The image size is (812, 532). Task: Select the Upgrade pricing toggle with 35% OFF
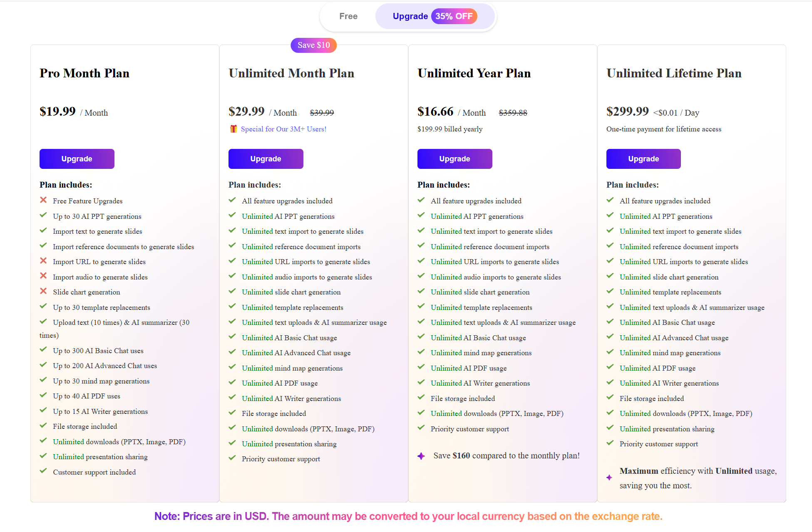tap(433, 16)
